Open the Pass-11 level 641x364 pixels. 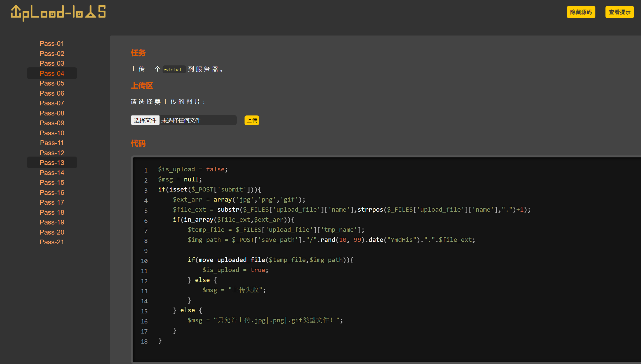coord(52,143)
